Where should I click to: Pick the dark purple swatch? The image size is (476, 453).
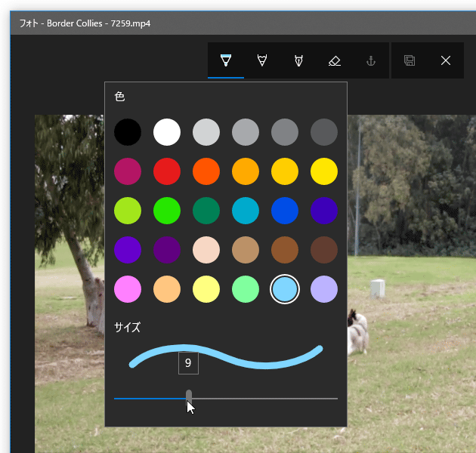(167, 250)
